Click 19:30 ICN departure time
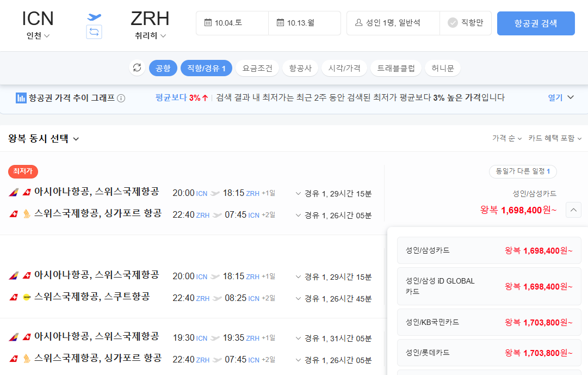The image size is (588, 375). tap(190, 338)
